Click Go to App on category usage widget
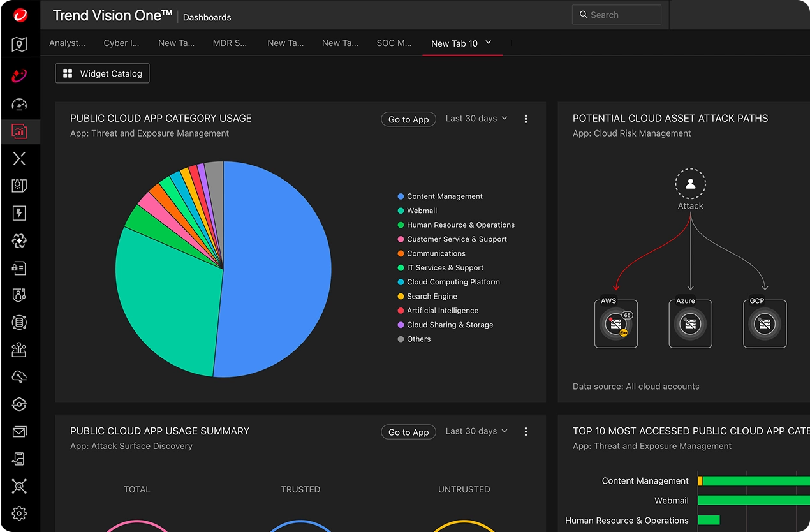The image size is (810, 532). coord(408,119)
